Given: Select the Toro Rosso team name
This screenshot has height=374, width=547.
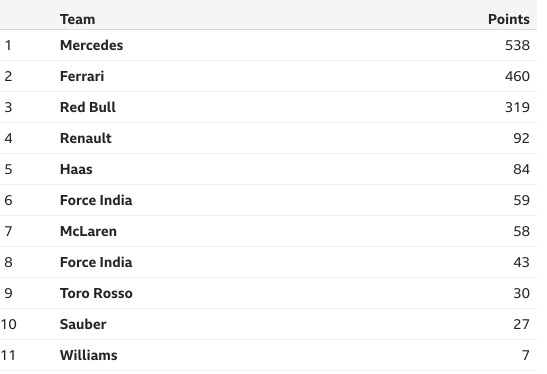Looking at the screenshot, I should [x=96, y=293].
